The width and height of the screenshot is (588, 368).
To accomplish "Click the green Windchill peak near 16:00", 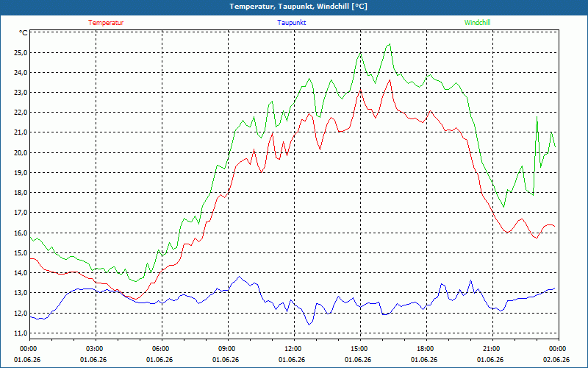I will tap(390, 44).
